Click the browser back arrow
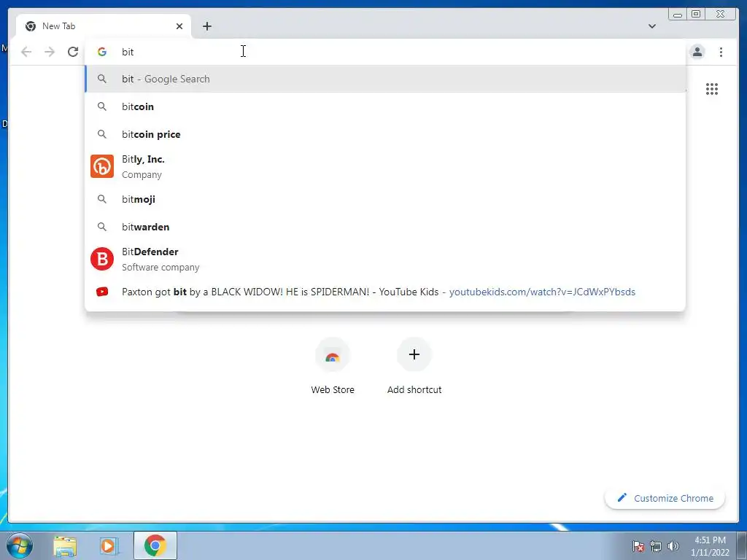This screenshot has height=560, width=747. (26, 52)
